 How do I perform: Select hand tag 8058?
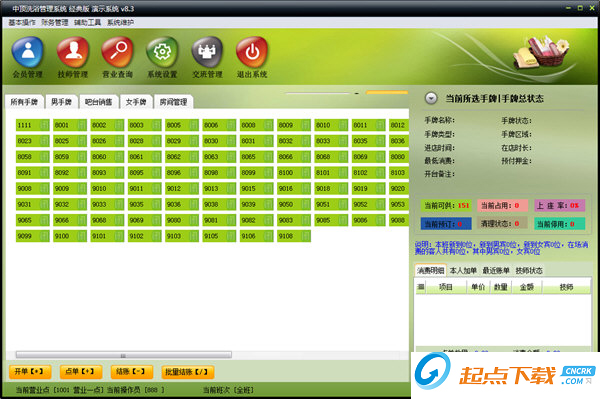(33, 157)
